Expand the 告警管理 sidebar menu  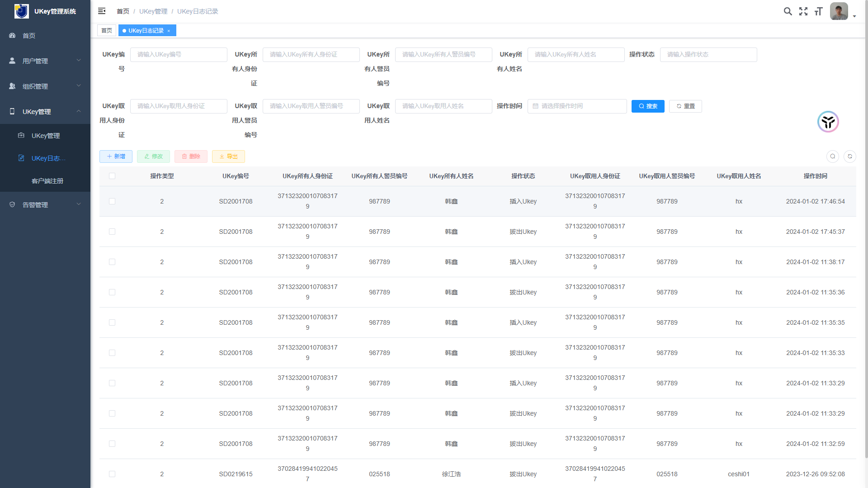pos(45,204)
